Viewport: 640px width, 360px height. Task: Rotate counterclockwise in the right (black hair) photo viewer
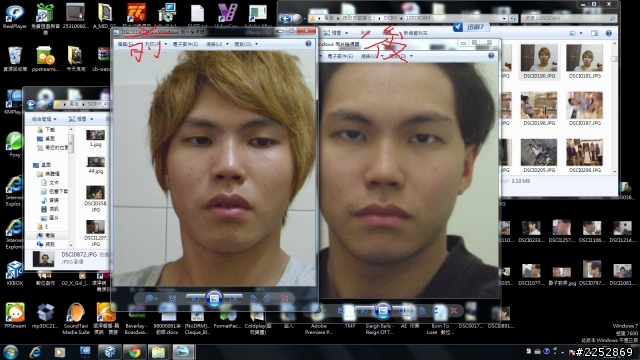pos(422,311)
